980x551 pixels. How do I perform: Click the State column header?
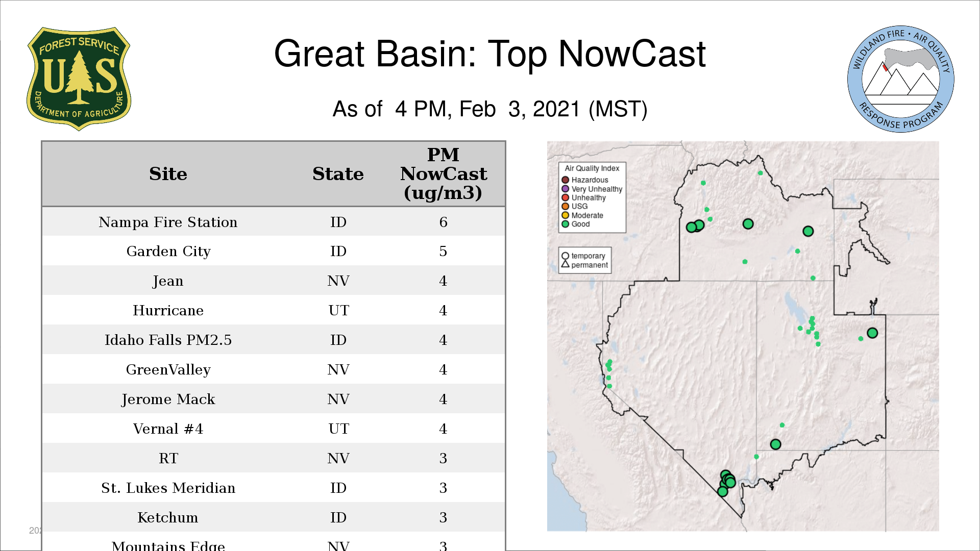[x=338, y=174]
